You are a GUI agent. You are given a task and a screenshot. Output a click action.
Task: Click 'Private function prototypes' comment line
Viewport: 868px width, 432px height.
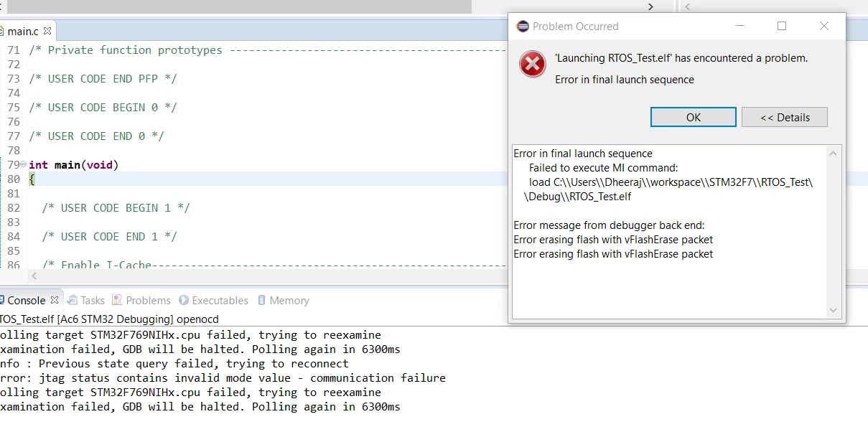pos(267,50)
